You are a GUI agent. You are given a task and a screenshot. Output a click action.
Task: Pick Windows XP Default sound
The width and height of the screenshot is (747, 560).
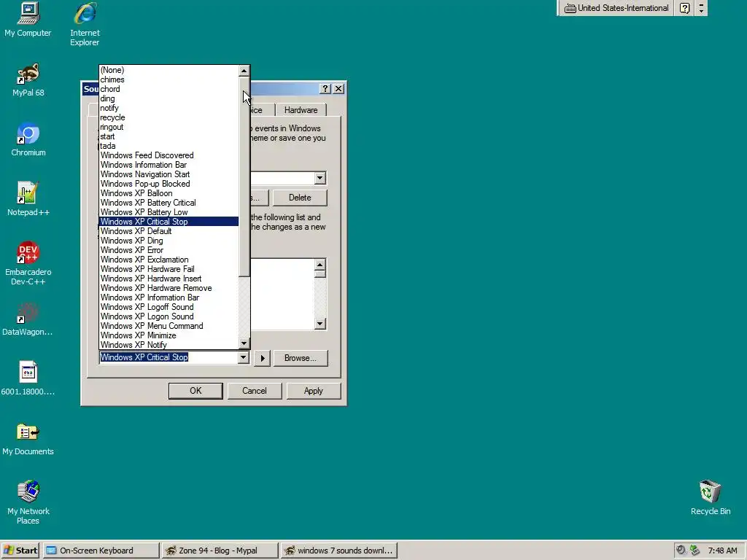(169, 231)
